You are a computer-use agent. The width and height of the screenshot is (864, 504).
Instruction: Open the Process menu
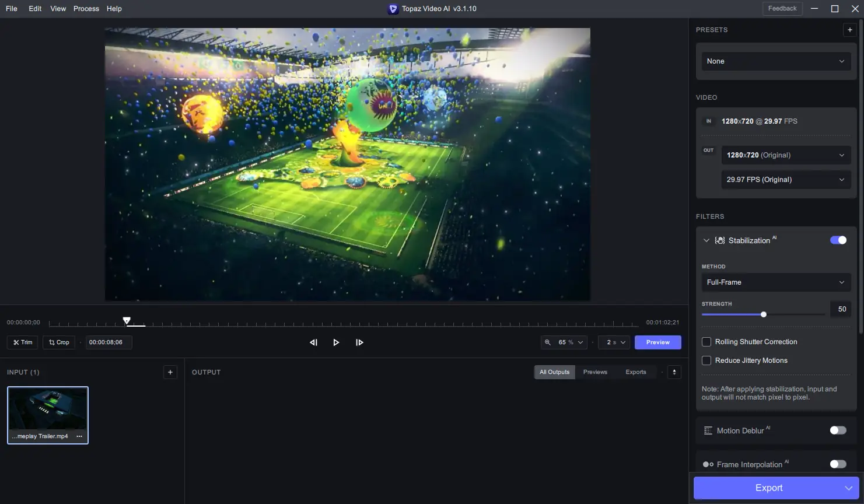pyautogui.click(x=86, y=9)
